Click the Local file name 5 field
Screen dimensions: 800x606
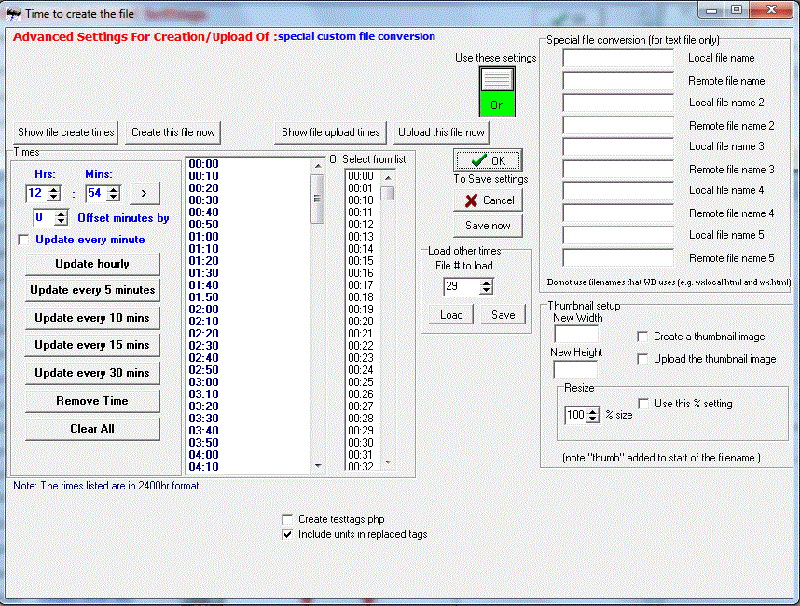618,235
